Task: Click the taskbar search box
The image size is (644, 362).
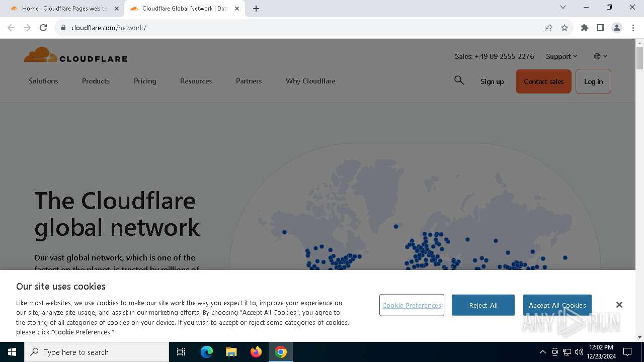Action: pyautogui.click(x=97, y=352)
